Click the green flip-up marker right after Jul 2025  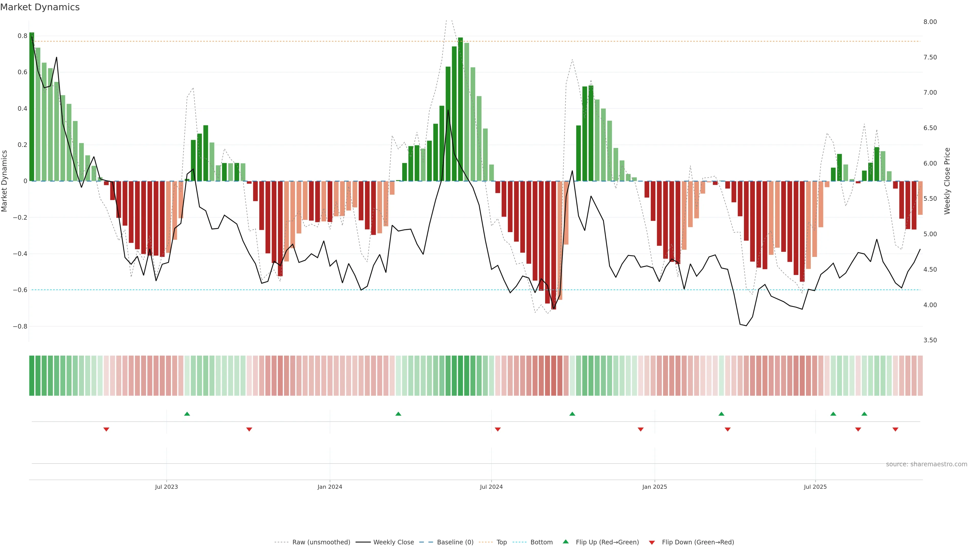click(x=833, y=414)
